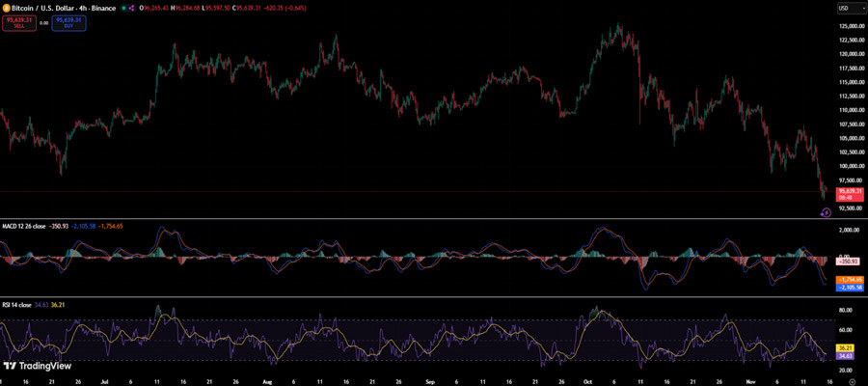Click the blue MACD value label -2,105.58

coord(850,288)
